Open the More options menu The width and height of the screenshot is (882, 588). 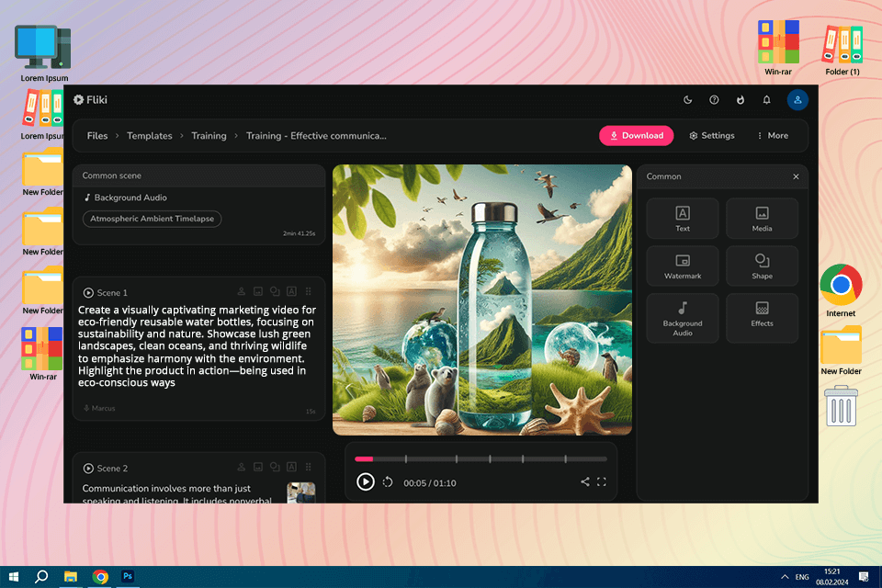tap(773, 136)
